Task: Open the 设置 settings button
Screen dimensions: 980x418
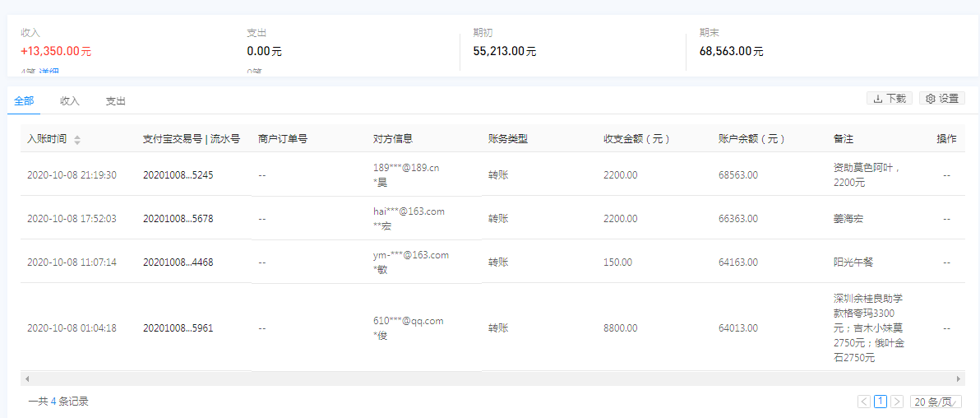Action: tap(942, 98)
